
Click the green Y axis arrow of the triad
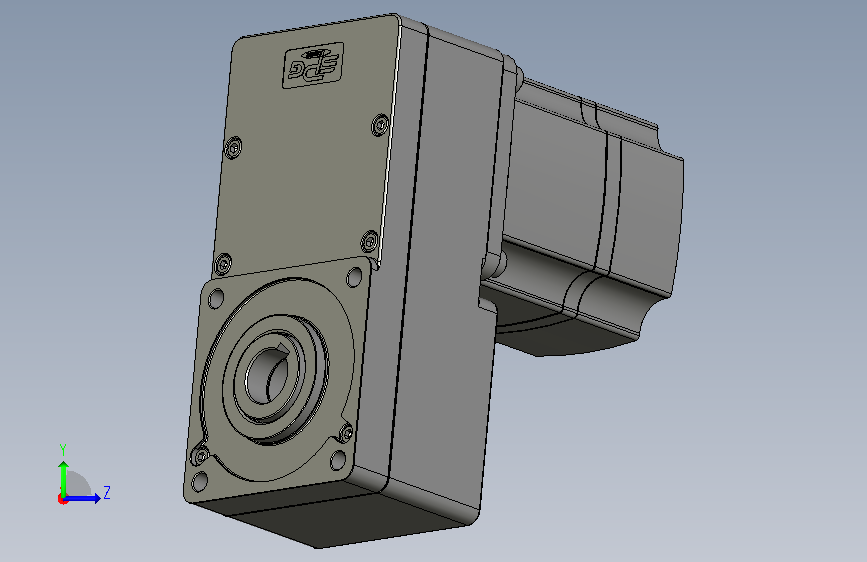pos(64,478)
